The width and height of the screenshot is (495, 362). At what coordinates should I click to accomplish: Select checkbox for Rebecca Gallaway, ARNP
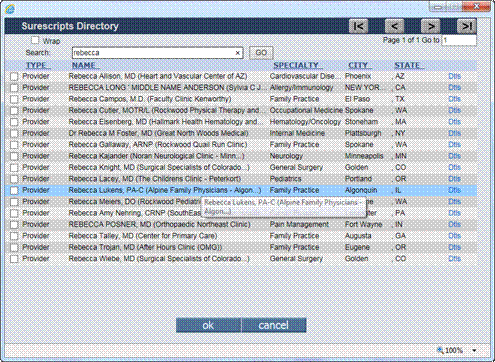14,145
